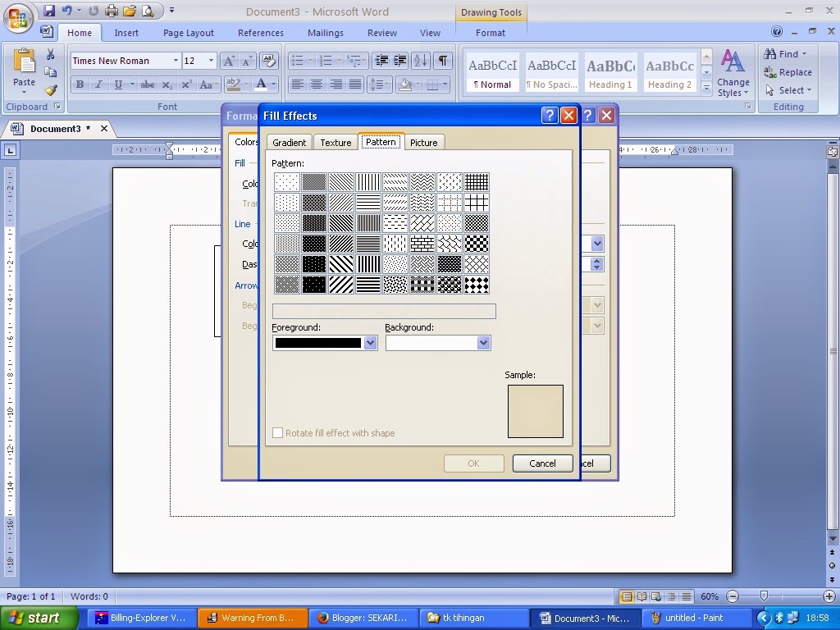Click the Sort A-Z icon
Screen dimensions: 840x630
click(x=421, y=61)
